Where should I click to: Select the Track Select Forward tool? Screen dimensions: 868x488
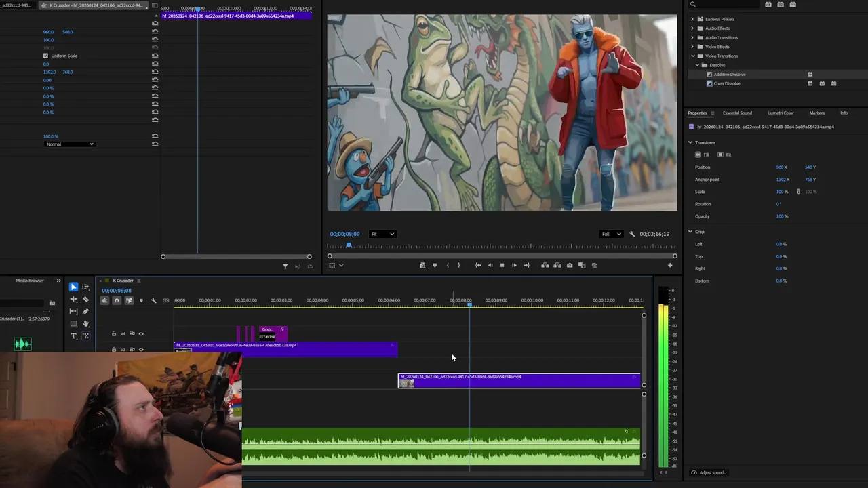pos(85,287)
